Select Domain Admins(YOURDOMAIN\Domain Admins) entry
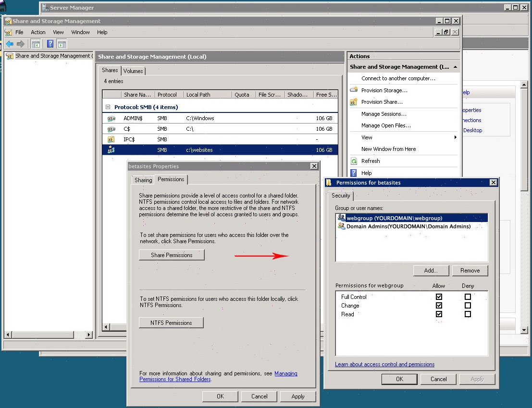 pyautogui.click(x=411, y=226)
